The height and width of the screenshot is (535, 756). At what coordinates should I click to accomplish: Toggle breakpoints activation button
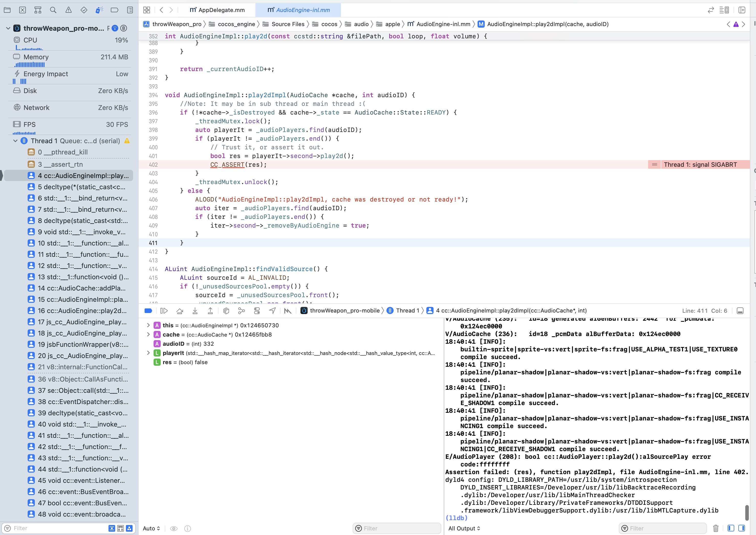(x=148, y=311)
